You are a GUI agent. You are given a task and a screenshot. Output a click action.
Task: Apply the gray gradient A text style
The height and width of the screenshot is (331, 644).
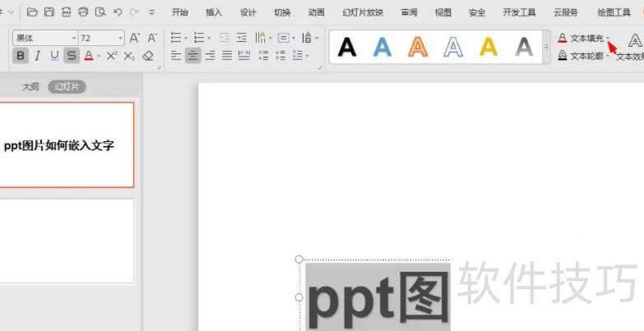pyautogui.click(x=524, y=47)
